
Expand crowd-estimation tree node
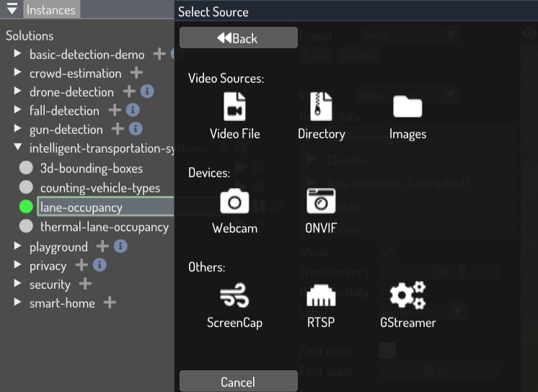[x=17, y=72]
